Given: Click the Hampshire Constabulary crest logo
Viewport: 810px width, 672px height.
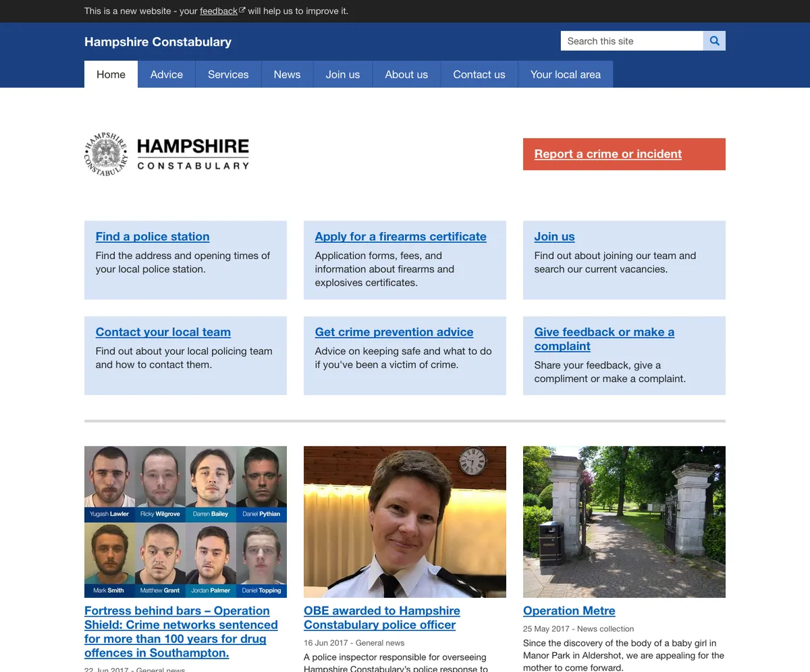Looking at the screenshot, I should [106, 154].
